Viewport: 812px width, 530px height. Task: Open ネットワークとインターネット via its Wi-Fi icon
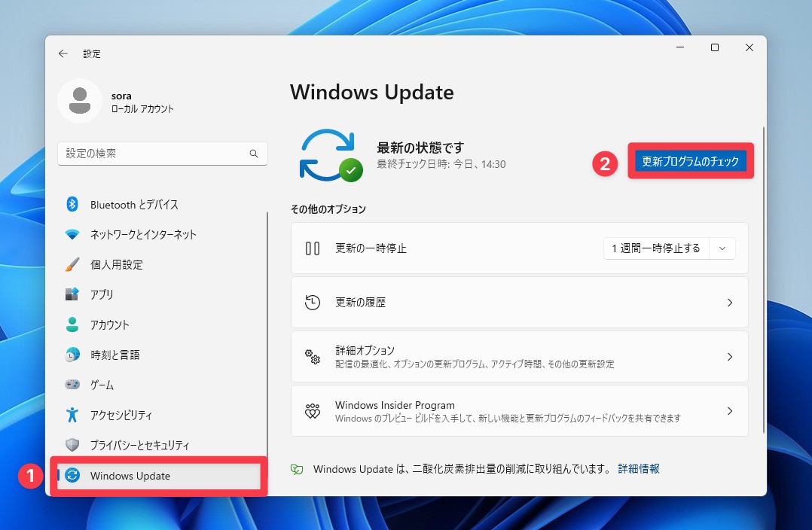(x=72, y=235)
